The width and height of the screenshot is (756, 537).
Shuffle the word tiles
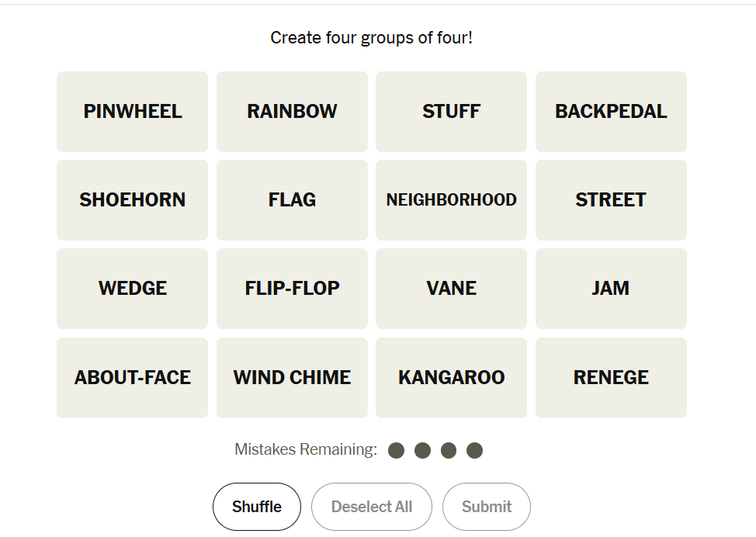[x=256, y=507]
